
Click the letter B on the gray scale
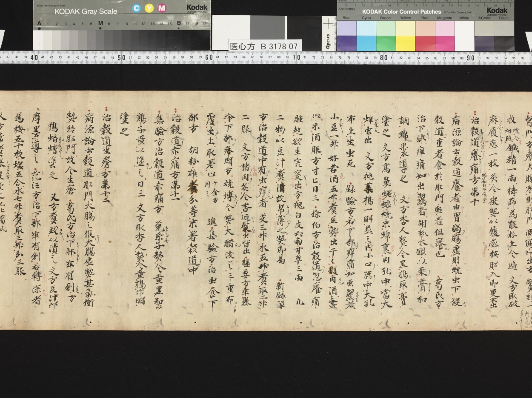pyautogui.click(x=179, y=23)
